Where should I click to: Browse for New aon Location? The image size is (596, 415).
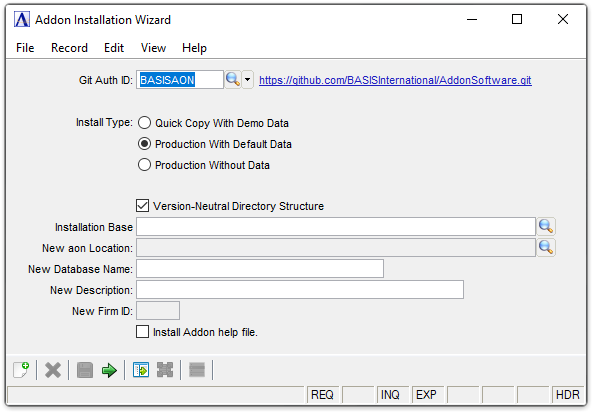click(546, 247)
